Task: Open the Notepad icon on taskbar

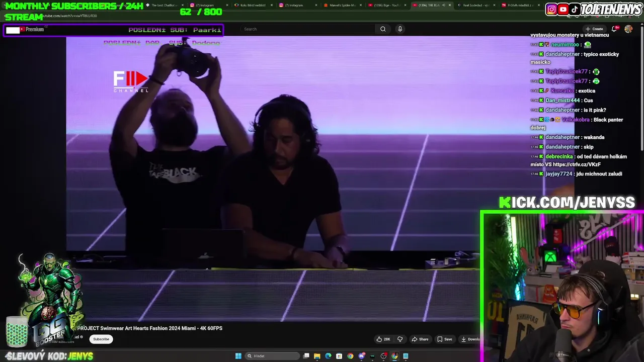Action: [406, 356]
